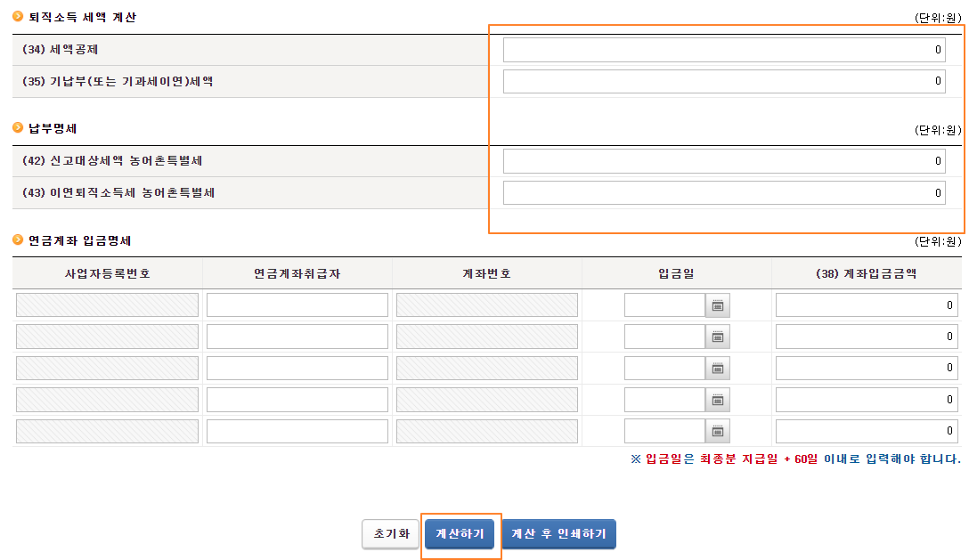Click the (35) 기납부(또는 기과세이연)세액 label
The height and width of the screenshot is (560, 969).
pyautogui.click(x=118, y=82)
